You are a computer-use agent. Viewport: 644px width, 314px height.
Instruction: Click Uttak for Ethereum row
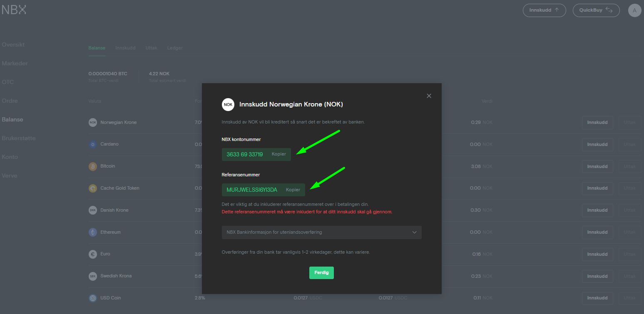(x=630, y=232)
